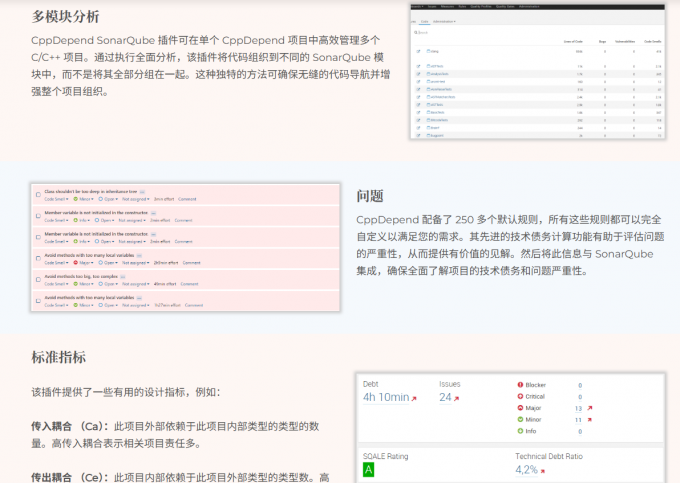Click Comment on the 49min effort issue
Screen dimensions: 680x483
tap(190, 284)
